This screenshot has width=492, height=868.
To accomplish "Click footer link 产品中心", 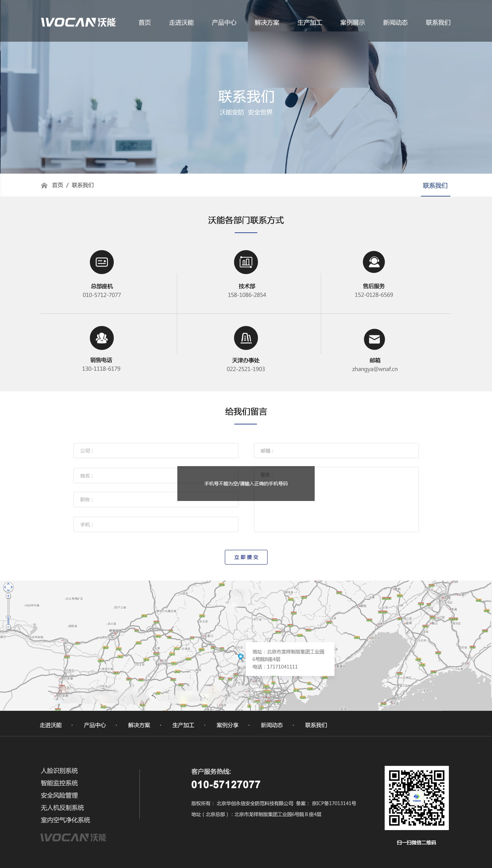I will point(95,725).
